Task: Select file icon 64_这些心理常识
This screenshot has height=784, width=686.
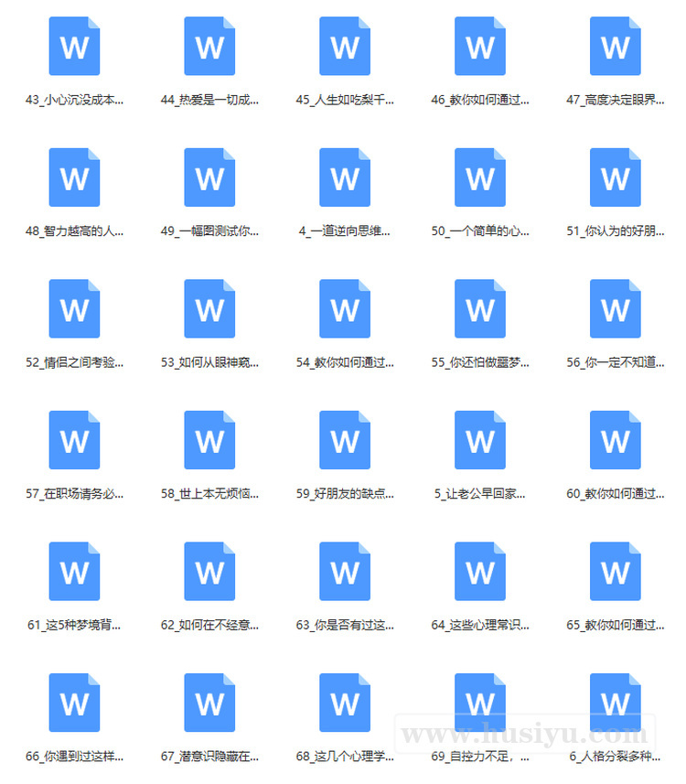Action: 480,572
